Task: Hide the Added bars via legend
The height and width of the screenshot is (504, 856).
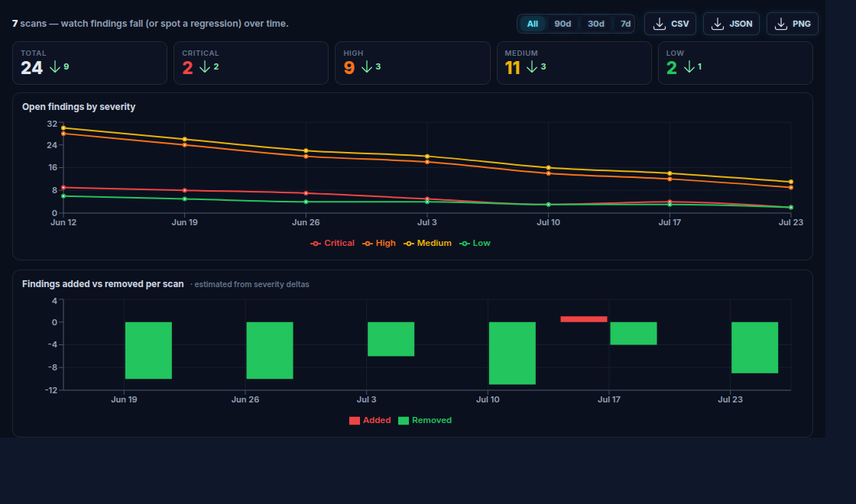Action: (x=370, y=421)
